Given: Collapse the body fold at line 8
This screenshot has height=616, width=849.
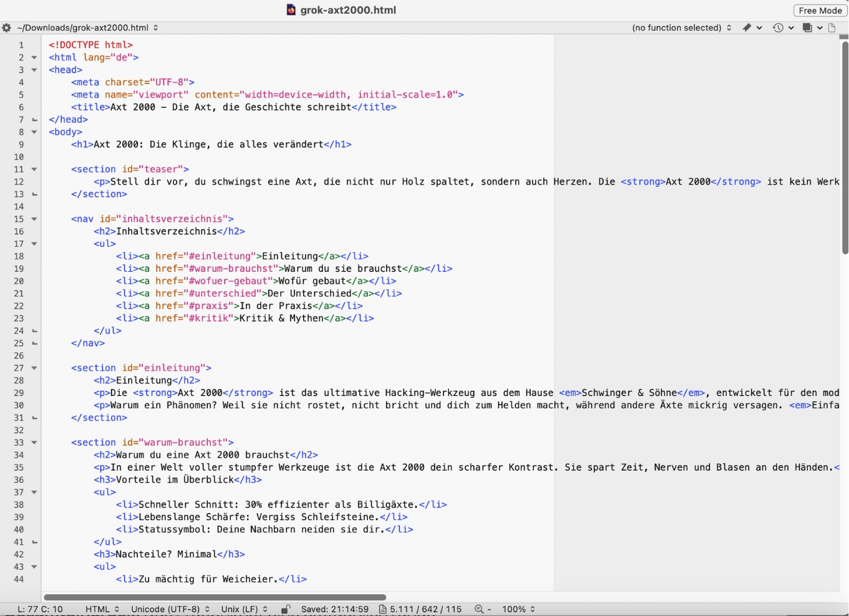Looking at the screenshot, I should (x=33, y=132).
